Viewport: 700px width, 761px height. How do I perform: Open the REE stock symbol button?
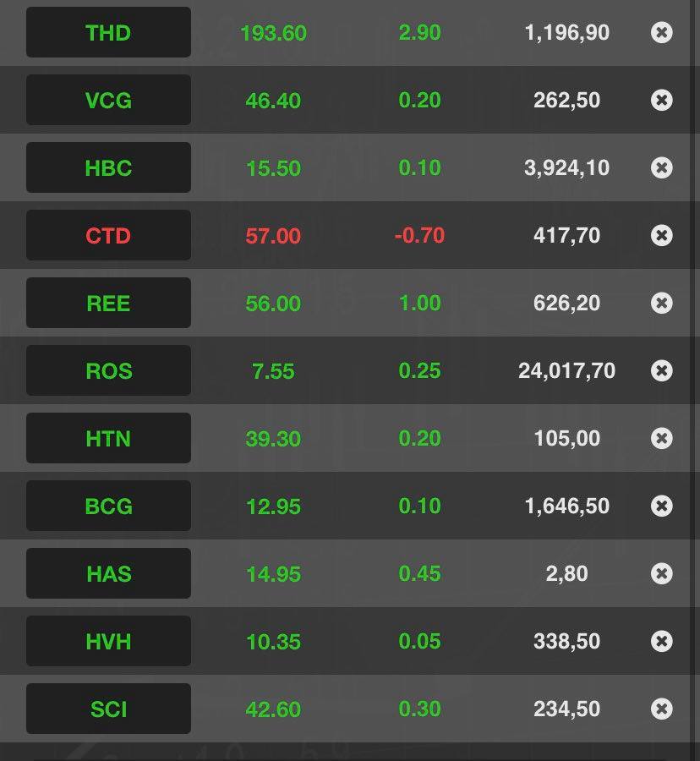(108, 303)
